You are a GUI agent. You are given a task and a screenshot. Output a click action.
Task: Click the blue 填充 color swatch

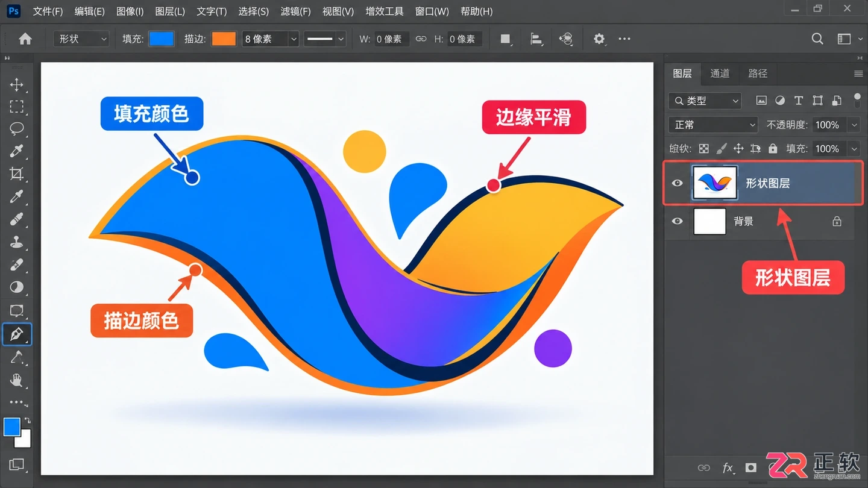point(161,39)
